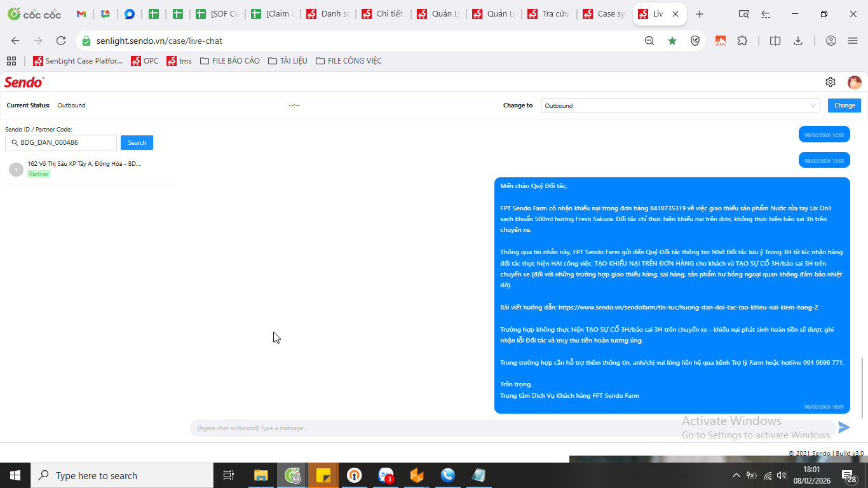
Task: Open the FILE BÁO CÁO bookmark folder
Action: tap(230, 61)
